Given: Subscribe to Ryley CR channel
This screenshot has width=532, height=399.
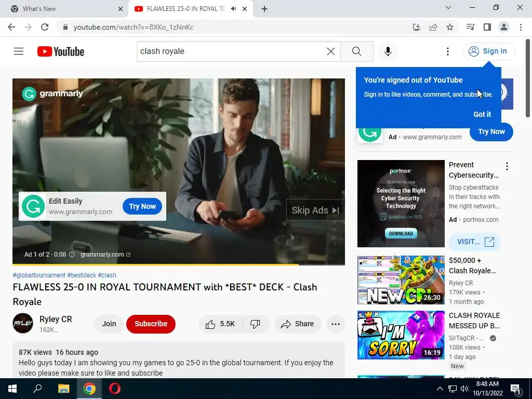Looking at the screenshot, I should (151, 324).
